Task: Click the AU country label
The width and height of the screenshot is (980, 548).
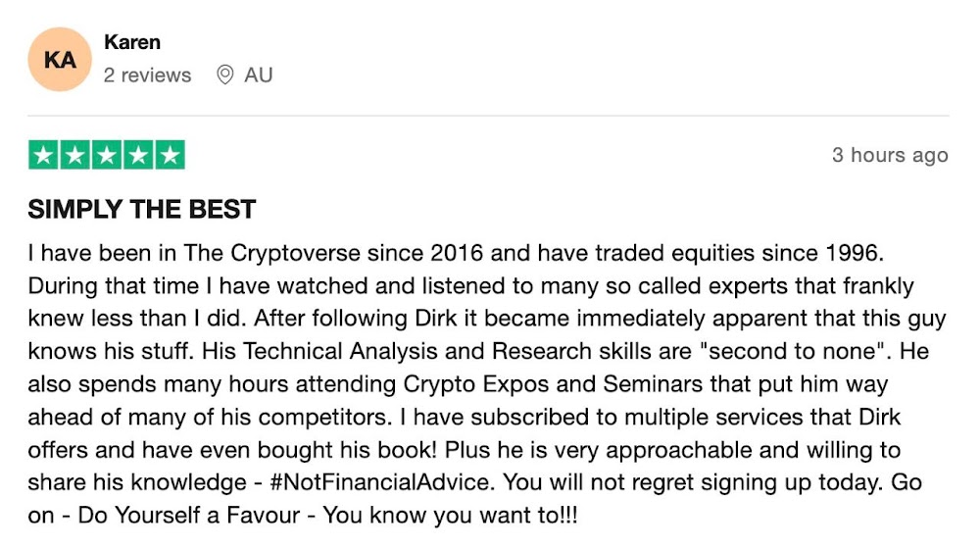Action: [x=259, y=75]
